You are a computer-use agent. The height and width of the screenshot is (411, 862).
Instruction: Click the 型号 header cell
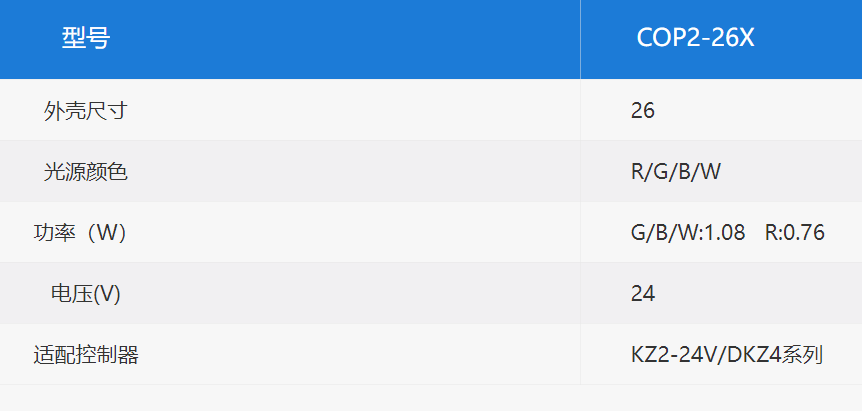pyautogui.click(x=86, y=38)
